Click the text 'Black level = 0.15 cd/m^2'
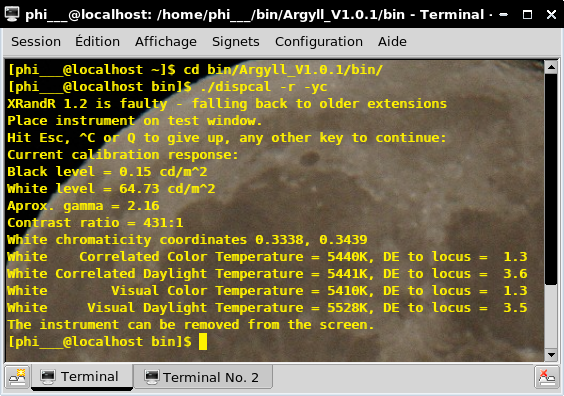564x396 pixels. pos(107,172)
